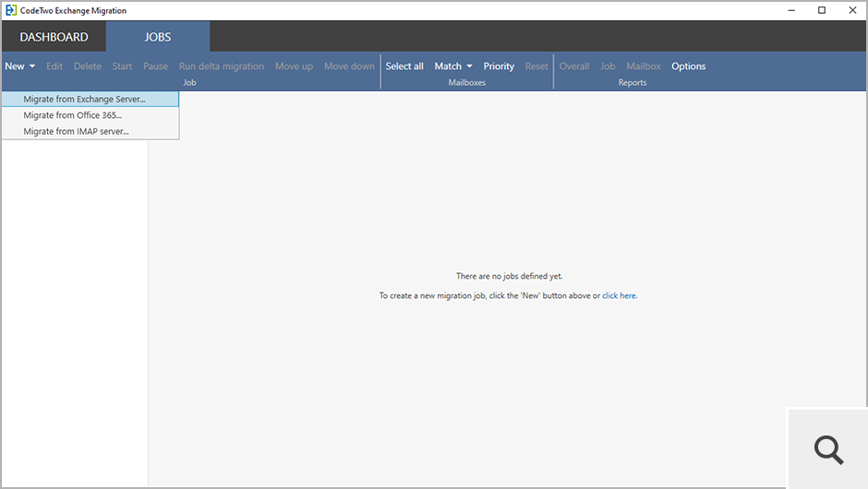The width and height of the screenshot is (868, 489).
Task: Click Run delta migration in toolbar
Action: (222, 66)
